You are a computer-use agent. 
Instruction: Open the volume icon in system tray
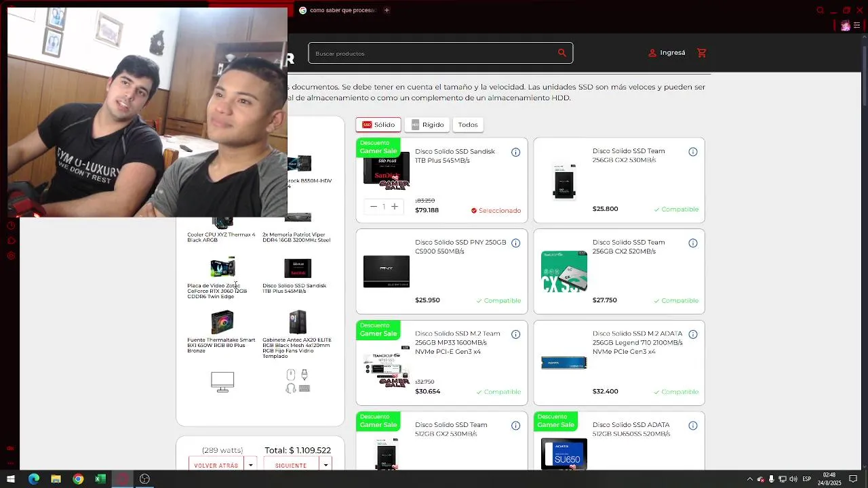tap(793, 479)
